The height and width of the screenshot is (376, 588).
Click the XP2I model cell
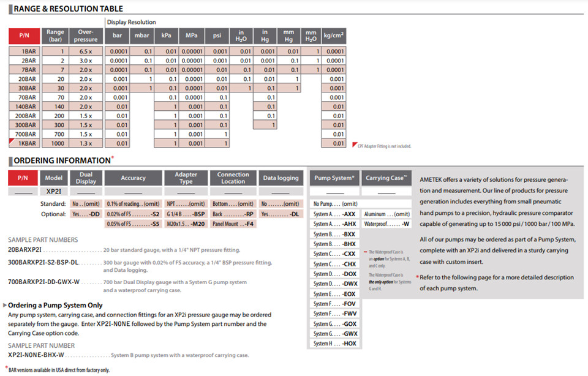tap(54, 191)
